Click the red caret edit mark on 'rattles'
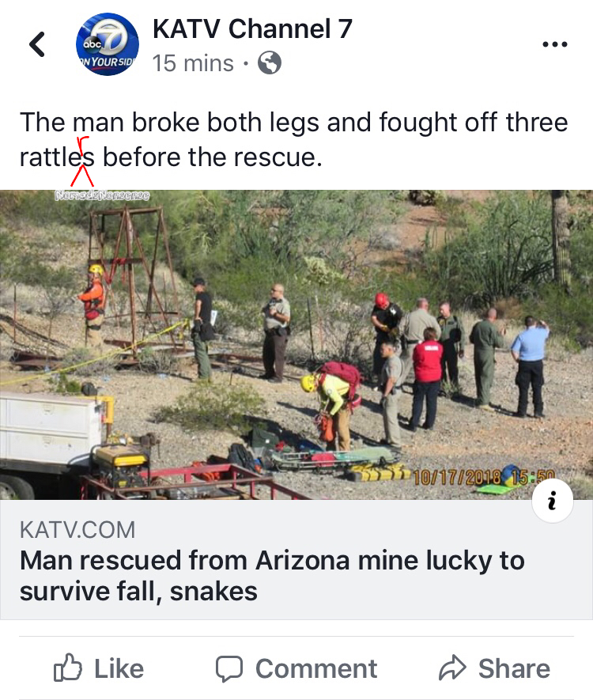 click(82, 176)
